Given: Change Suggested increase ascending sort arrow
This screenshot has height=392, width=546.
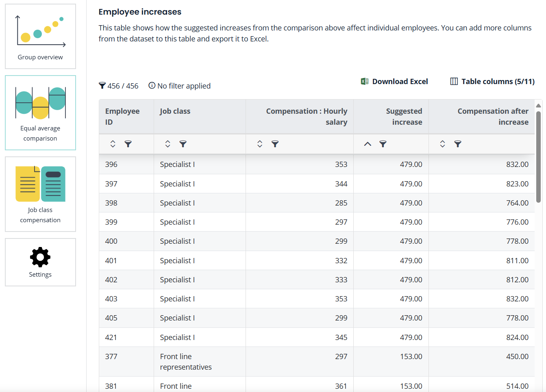Looking at the screenshot, I should pyautogui.click(x=368, y=144).
